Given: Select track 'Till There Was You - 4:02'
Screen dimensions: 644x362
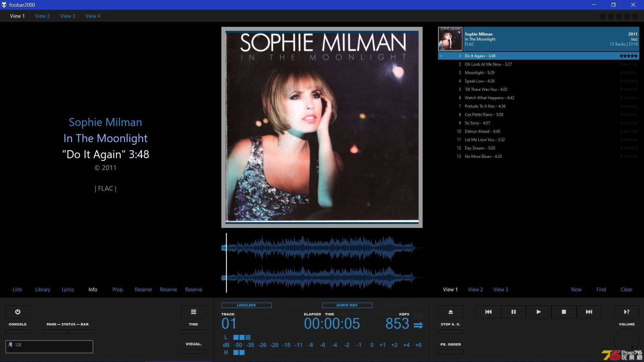Looking at the screenshot, I should click(539, 89).
